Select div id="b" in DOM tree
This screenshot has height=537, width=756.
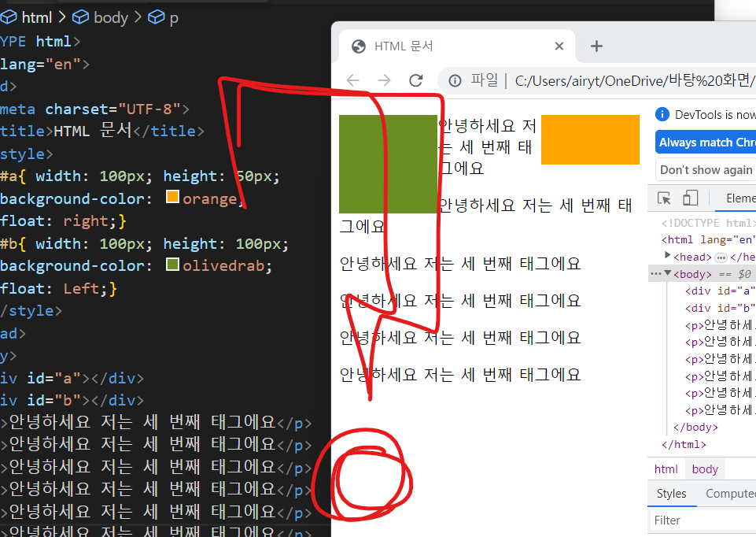pyautogui.click(x=721, y=309)
